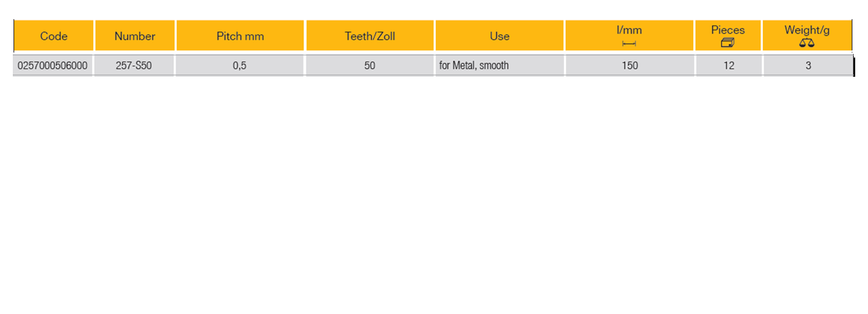Click the 257-S50 number cell

134,66
